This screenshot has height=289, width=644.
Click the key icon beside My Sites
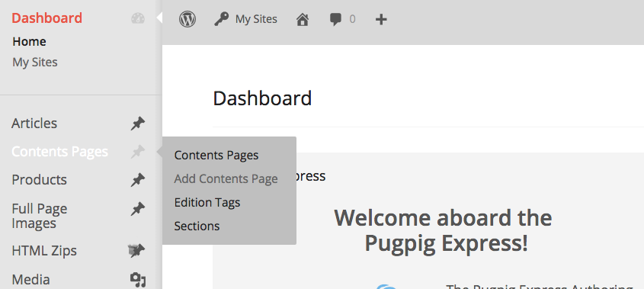[x=221, y=19]
